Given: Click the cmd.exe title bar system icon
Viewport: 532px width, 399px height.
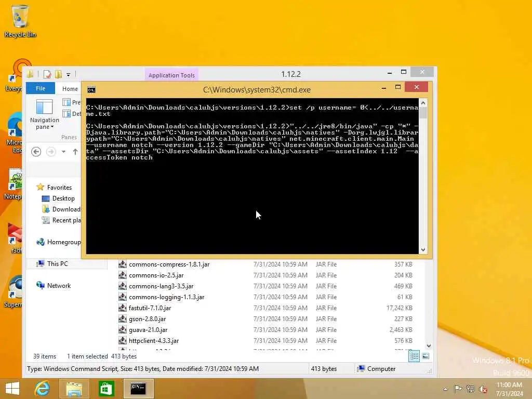Looking at the screenshot, I should [x=91, y=89].
